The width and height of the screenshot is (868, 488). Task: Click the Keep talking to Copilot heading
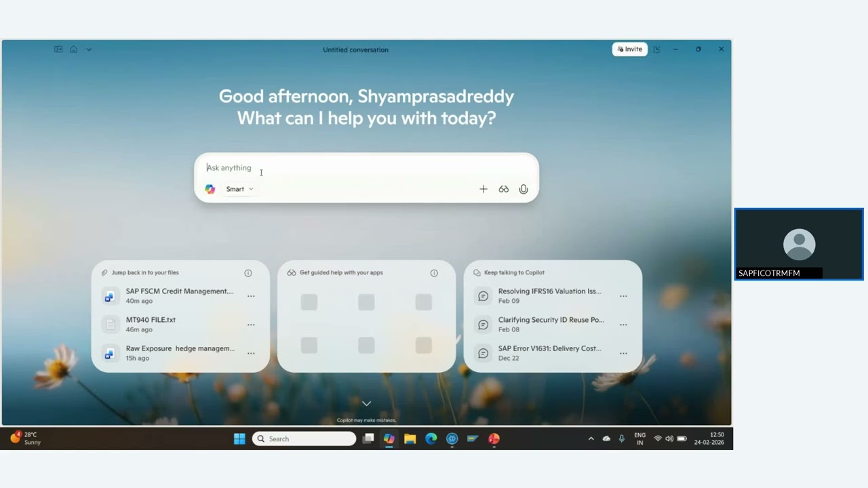tap(514, 272)
